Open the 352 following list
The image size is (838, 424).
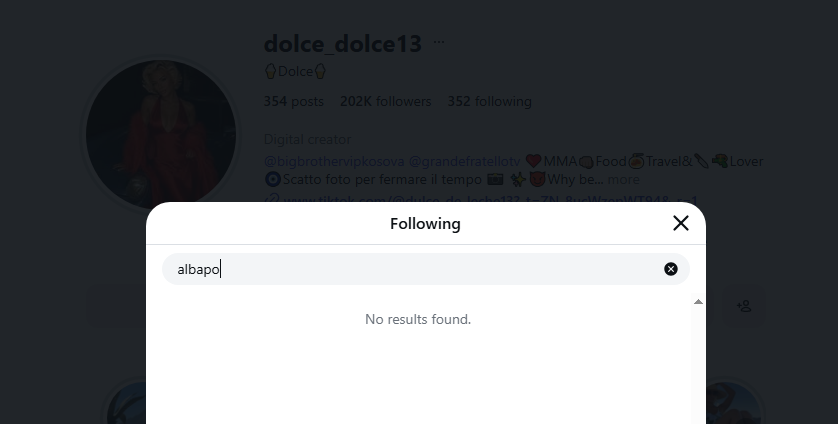tap(490, 101)
